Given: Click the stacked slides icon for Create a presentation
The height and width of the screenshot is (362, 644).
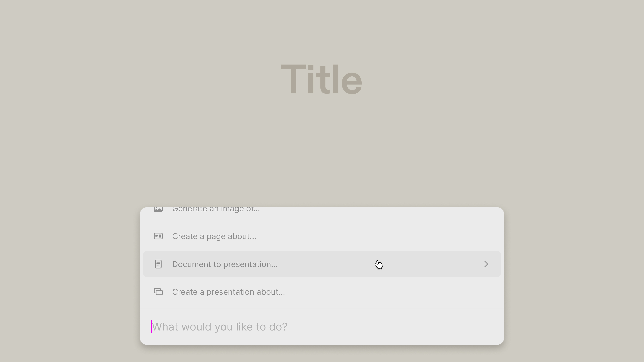Looking at the screenshot, I should (x=158, y=292).
